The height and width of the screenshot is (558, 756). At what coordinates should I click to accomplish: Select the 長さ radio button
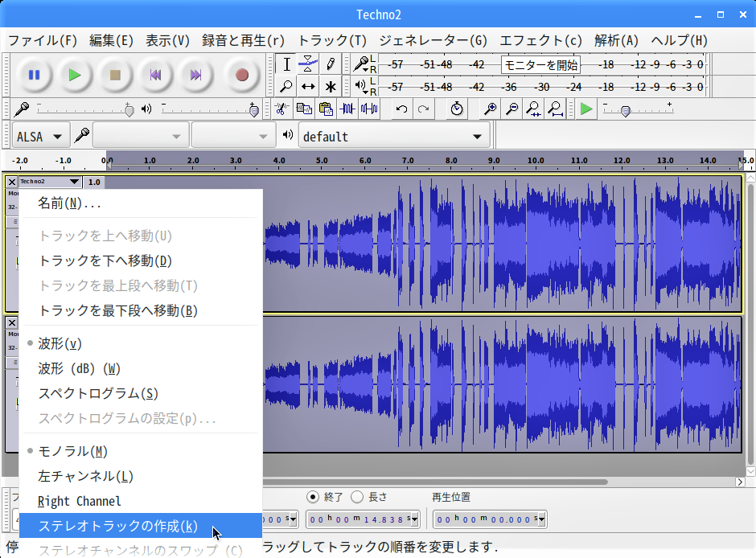coord(357,497)
